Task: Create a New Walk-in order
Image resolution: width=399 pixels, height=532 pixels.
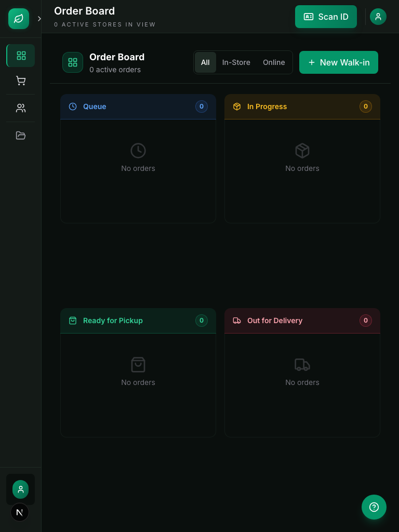Action: click(339, 62)
